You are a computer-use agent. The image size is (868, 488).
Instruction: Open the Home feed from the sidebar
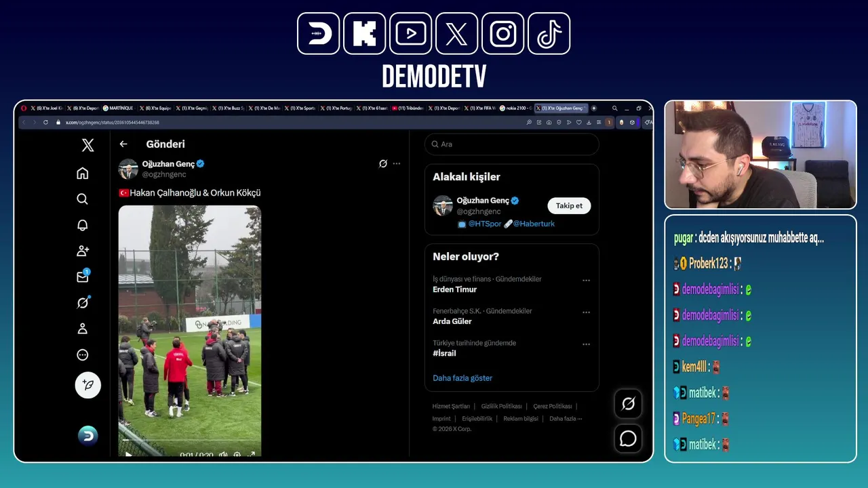82,174
